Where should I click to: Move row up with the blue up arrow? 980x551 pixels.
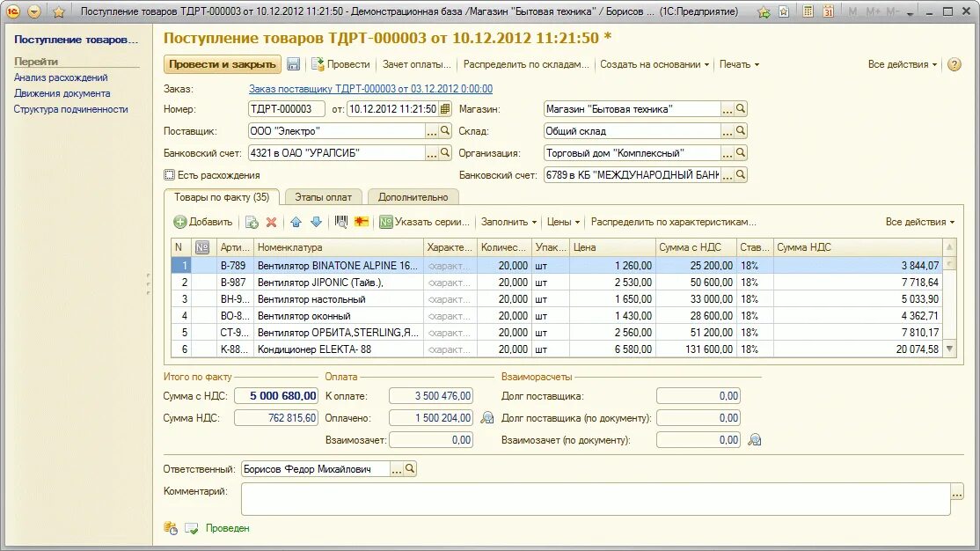tap(296, 222)
